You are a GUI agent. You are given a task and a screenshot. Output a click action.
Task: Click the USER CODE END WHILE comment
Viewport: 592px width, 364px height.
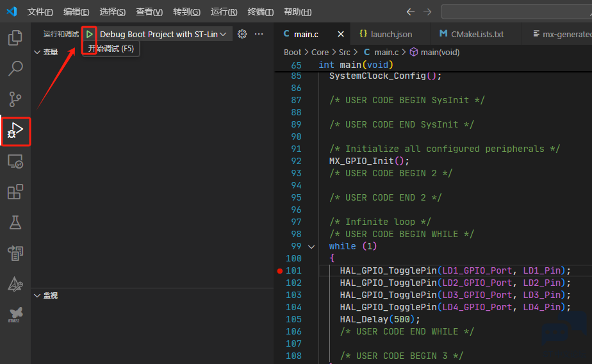407,331
